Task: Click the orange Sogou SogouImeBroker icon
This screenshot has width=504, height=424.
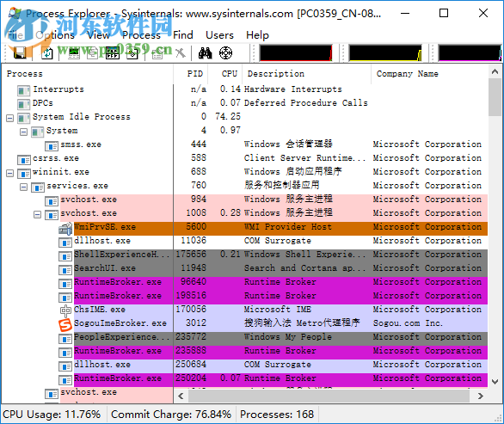Action: (x=65, y=324)
